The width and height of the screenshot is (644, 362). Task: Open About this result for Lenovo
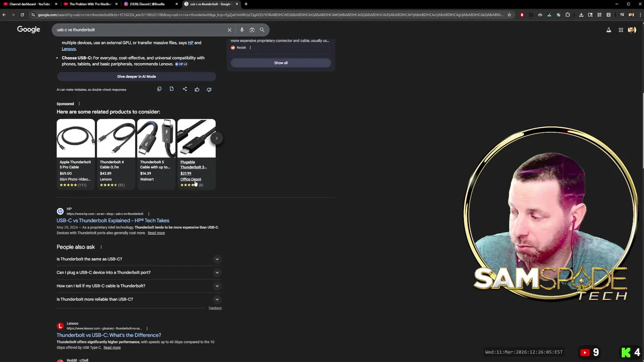[x=147, y=328]
